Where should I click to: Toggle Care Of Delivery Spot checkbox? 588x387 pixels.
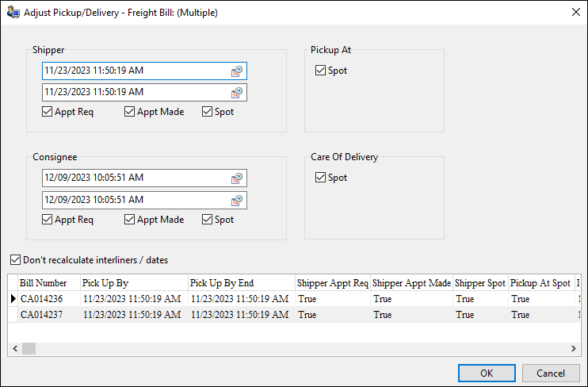pos(320,178)
